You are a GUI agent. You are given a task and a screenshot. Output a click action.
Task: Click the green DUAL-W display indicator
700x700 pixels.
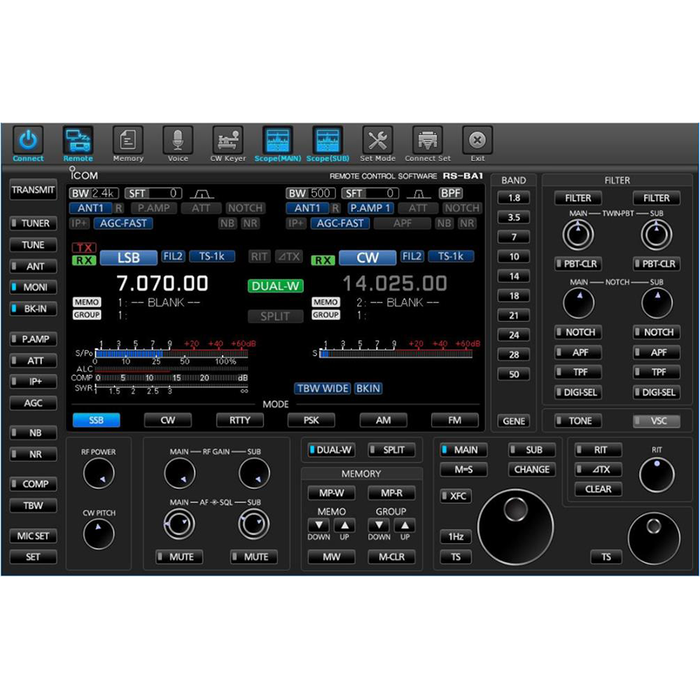click(275, 286)
